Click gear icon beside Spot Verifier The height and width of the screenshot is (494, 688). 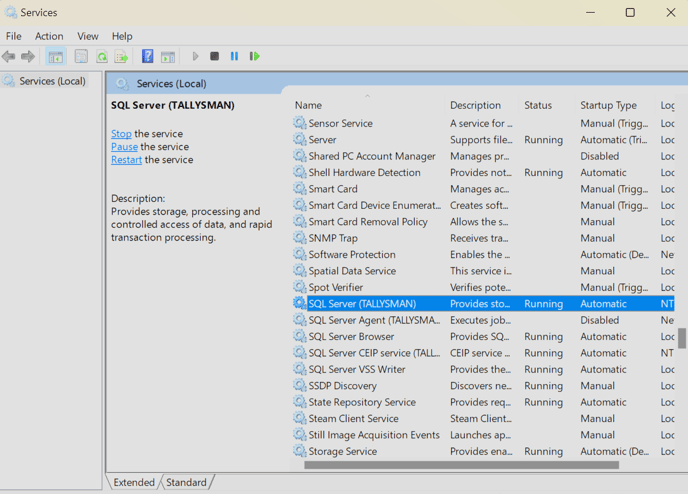click(x=300, y=287)
